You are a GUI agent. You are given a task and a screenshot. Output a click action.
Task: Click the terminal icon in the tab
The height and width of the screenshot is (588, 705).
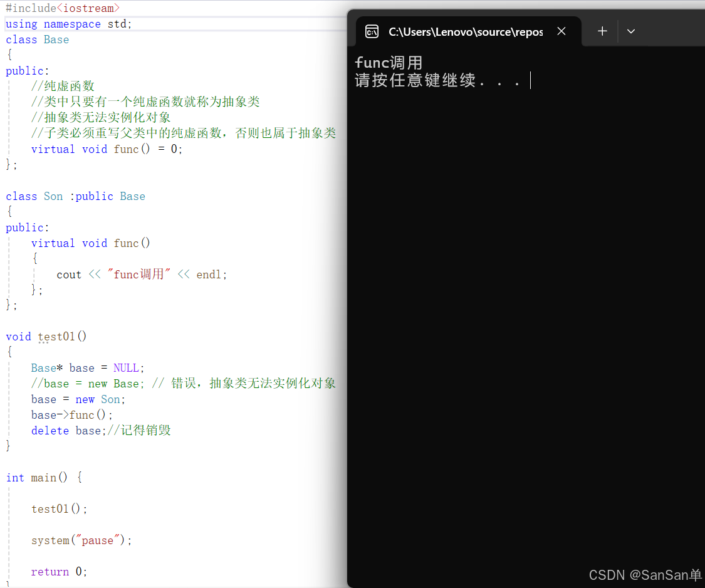[x=372, y=31]
